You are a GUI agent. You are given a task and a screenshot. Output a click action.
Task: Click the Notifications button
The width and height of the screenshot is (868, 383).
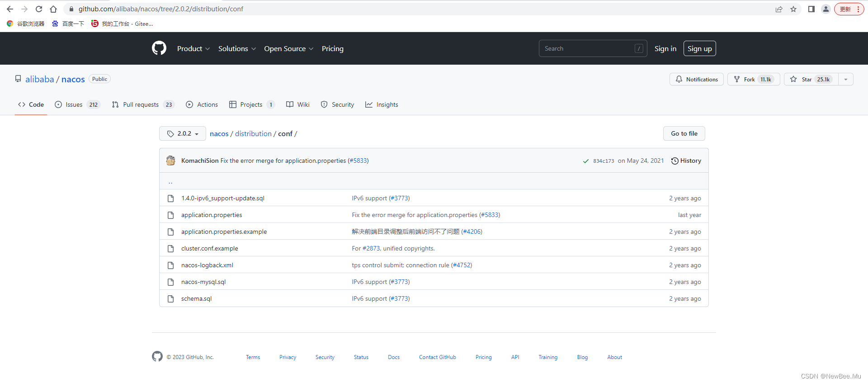tap(697, 79)
